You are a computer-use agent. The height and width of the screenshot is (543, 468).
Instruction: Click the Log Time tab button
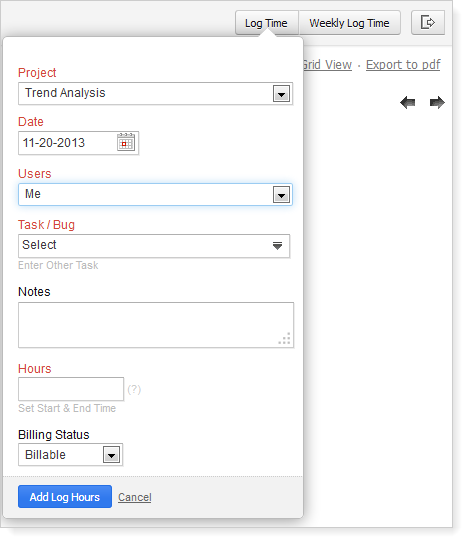[266, 23]
